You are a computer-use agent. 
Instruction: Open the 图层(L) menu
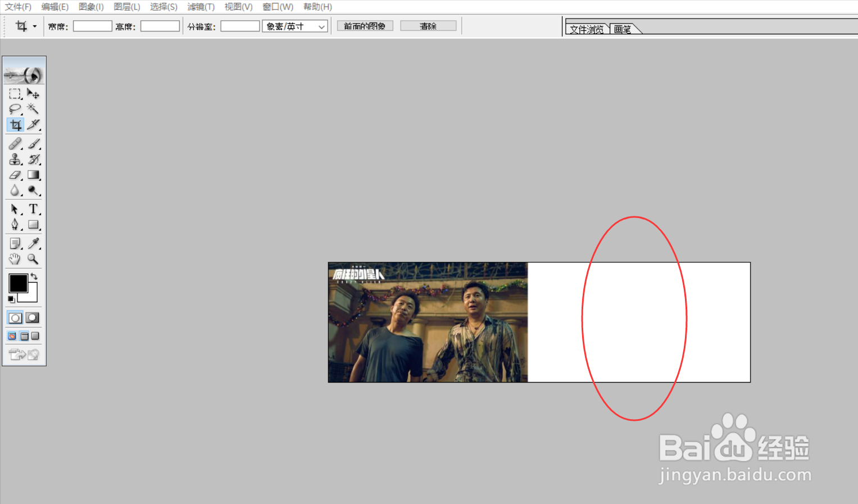[127, 7]
